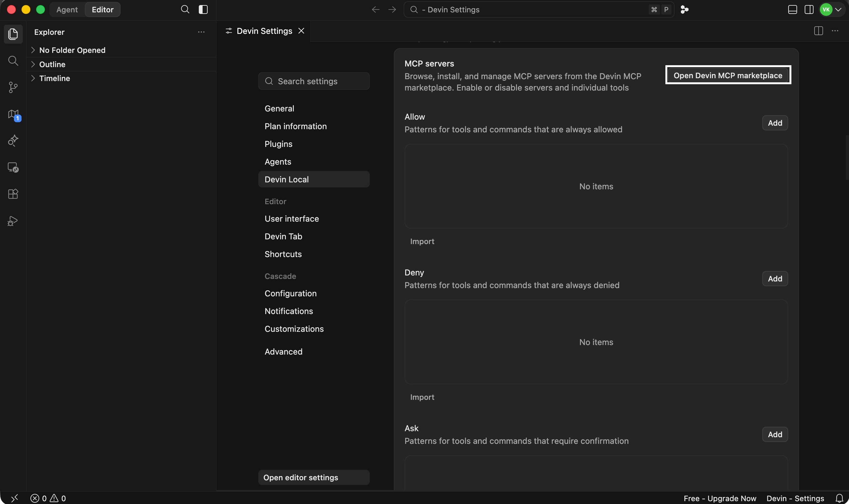Open Devin Tab settings
This screenshot has height=504, width=849.
(314, 236)
